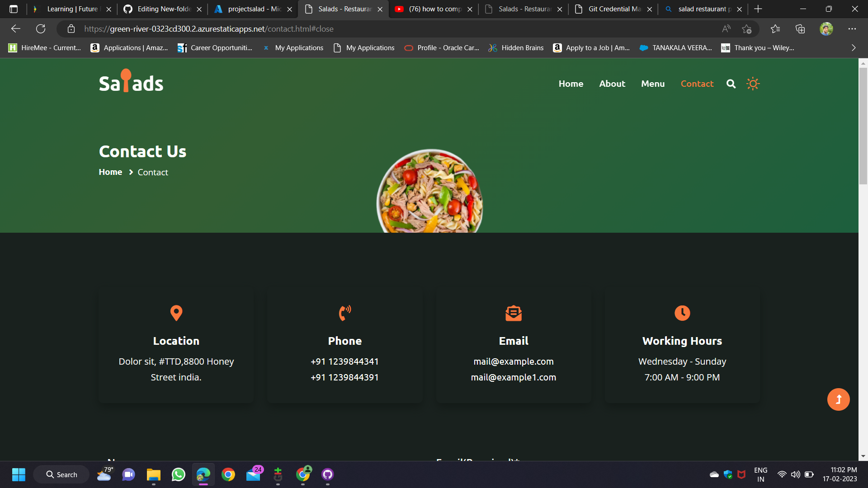The image size is (868, 488).
Task: Click the Email envelope icon
Action: point(513,313)
